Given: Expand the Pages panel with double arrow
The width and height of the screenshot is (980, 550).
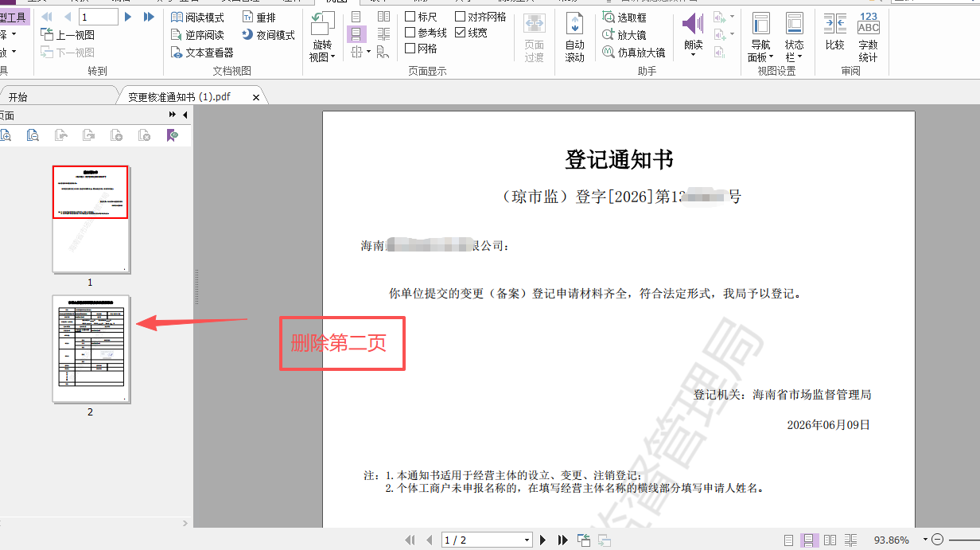Looking at the screenshot, I should tap(173, 115).
